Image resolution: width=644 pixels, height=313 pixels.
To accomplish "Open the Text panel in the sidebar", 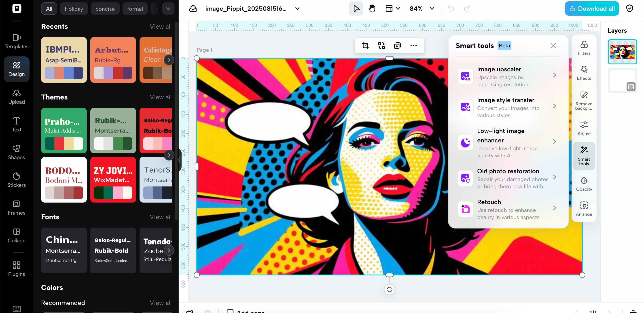I will pyautogui.click(x=16, y=125).
